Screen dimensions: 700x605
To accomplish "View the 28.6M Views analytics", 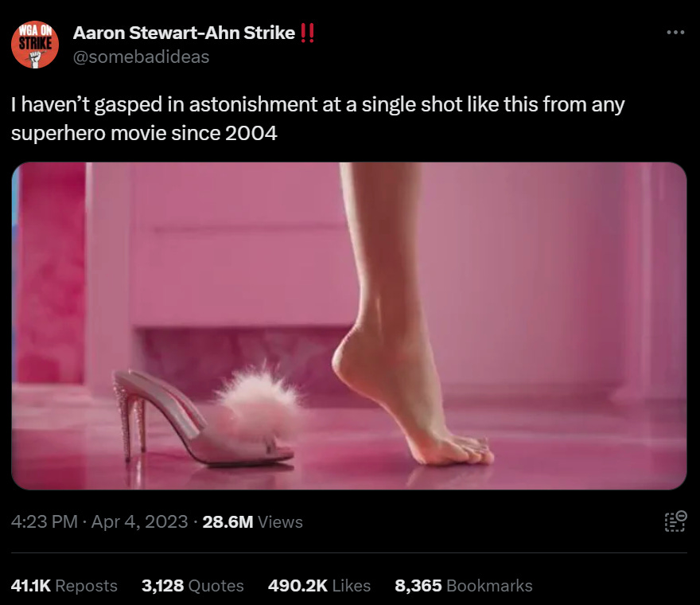I will [x=253, y=521].
